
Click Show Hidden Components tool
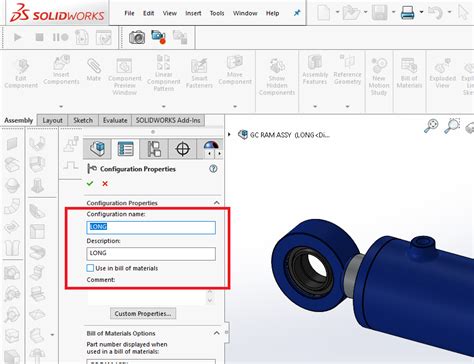[277, 77]
